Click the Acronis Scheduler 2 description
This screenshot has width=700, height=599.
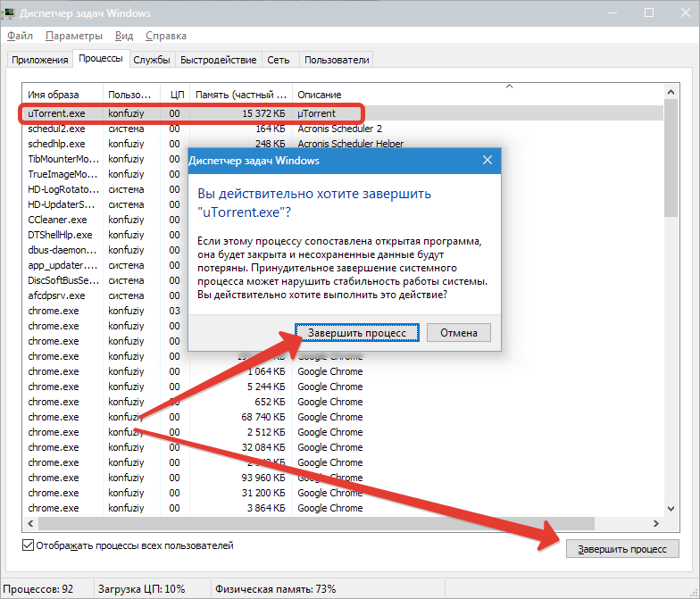339,129
